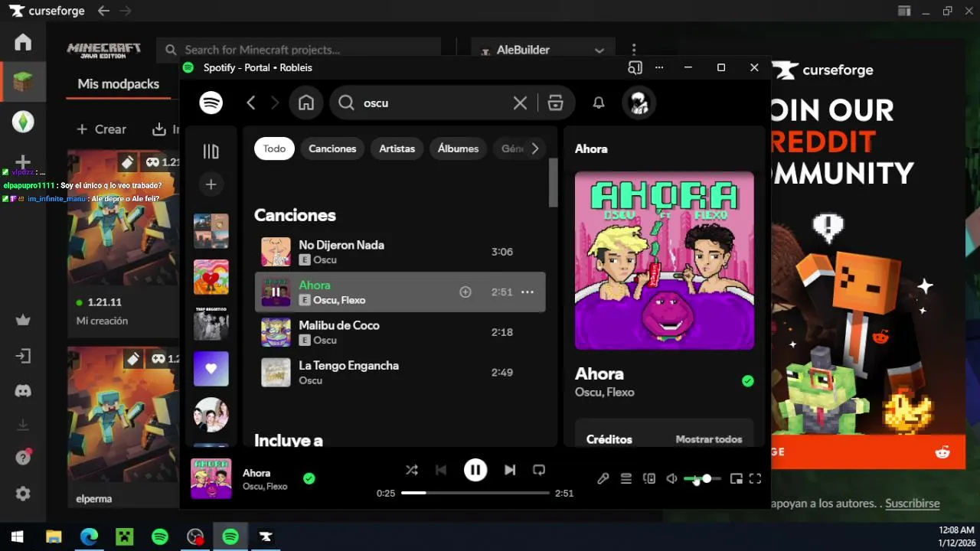Open the Spotify notifications bell
980x551 pixels.
pos(599,103)
